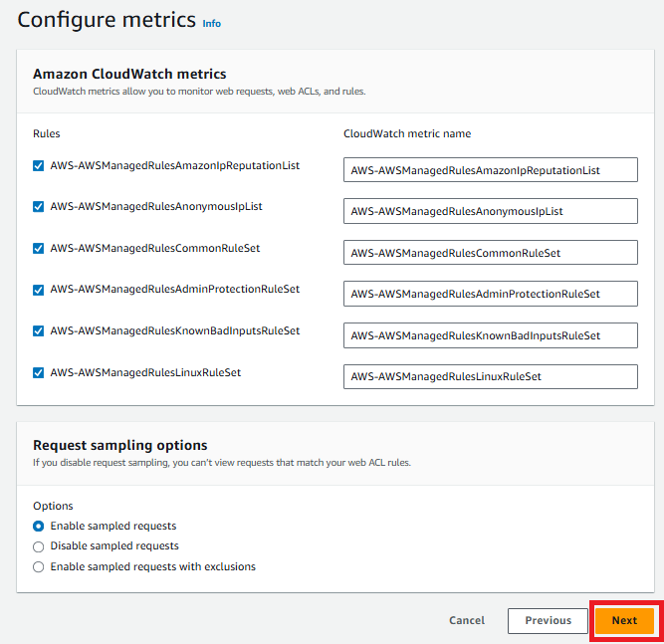Select Enable sampled requests option

pos(38,526)
